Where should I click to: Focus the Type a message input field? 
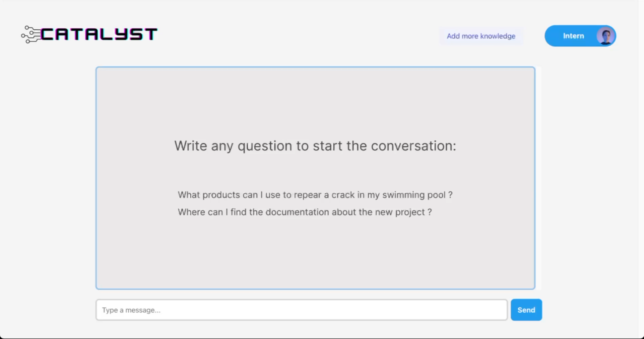point(301,310)
